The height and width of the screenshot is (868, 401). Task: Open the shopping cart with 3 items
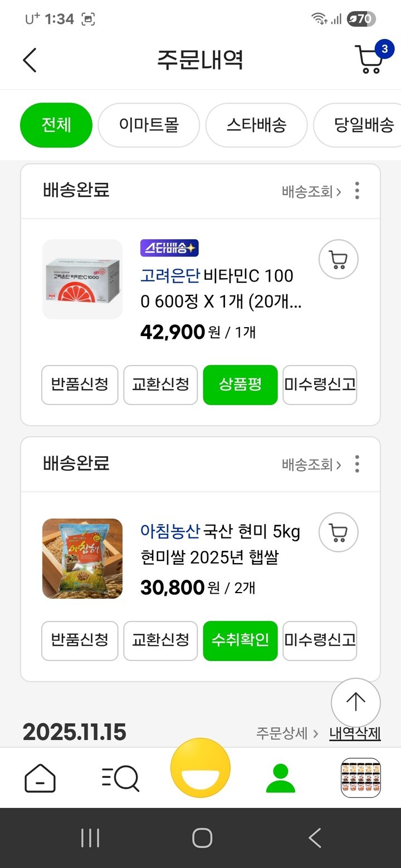coord(370,60)
